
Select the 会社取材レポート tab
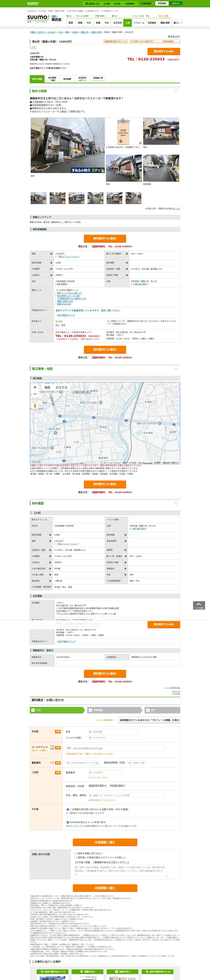(x=82, y=79)
